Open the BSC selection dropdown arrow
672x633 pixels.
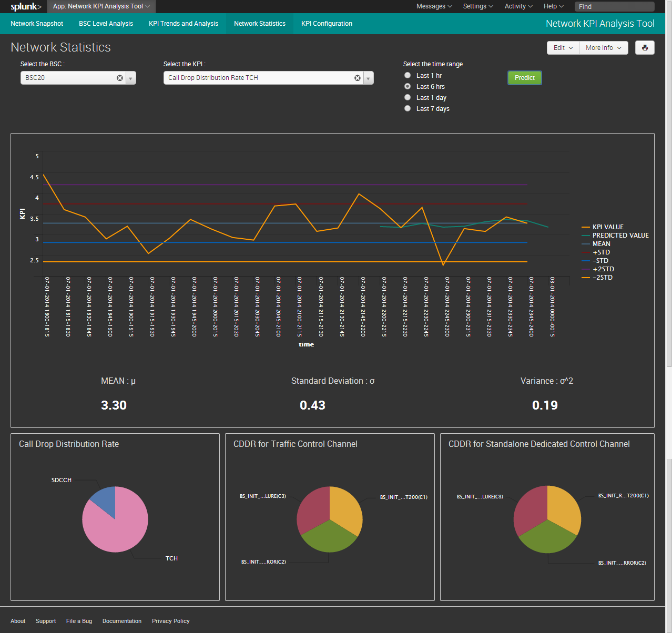pyautogui.click(x=131, y=78)
